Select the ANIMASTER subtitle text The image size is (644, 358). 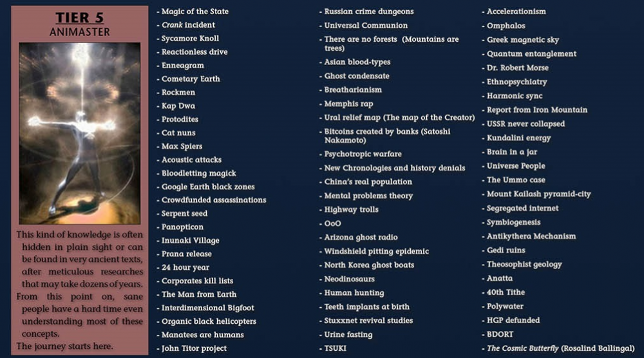click(x=80, y=32)
